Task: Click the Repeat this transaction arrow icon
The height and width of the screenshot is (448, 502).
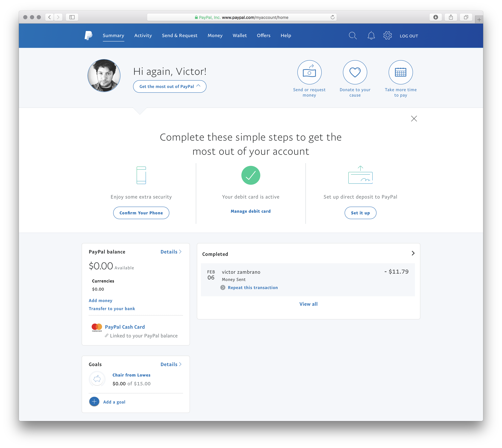Action: tap(223, 288)
